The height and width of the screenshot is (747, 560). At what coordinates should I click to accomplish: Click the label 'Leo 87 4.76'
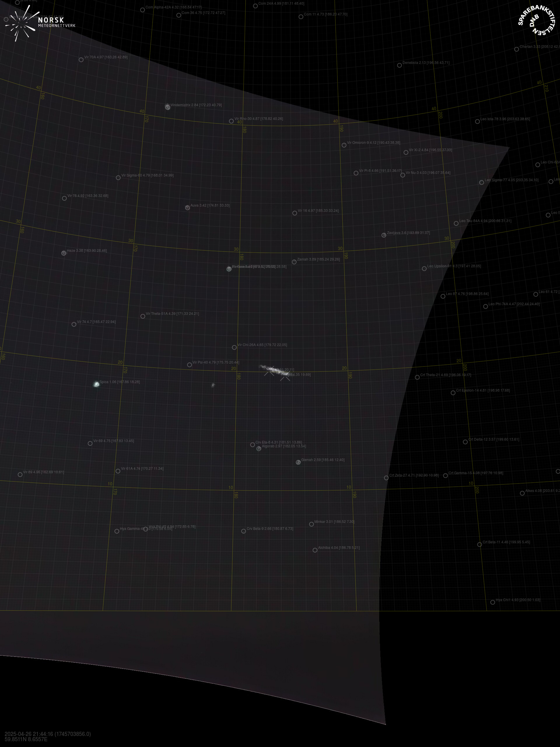(455, 294)
